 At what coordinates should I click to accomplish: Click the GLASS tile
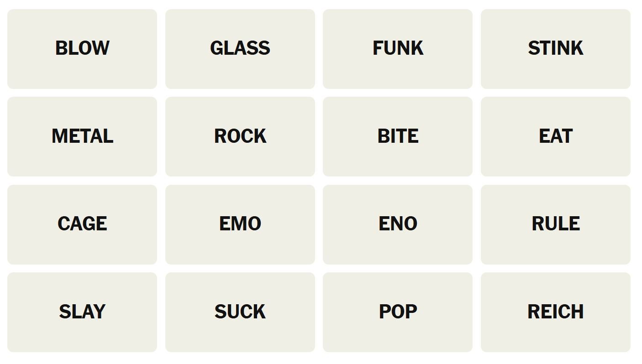(x=240, y=49)
